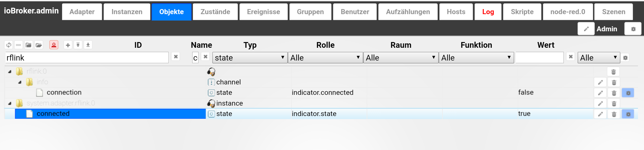This screenshot has width=644, height=150.
Task: Toggle list view using the dotted-line icon
Action: (18, 45)
